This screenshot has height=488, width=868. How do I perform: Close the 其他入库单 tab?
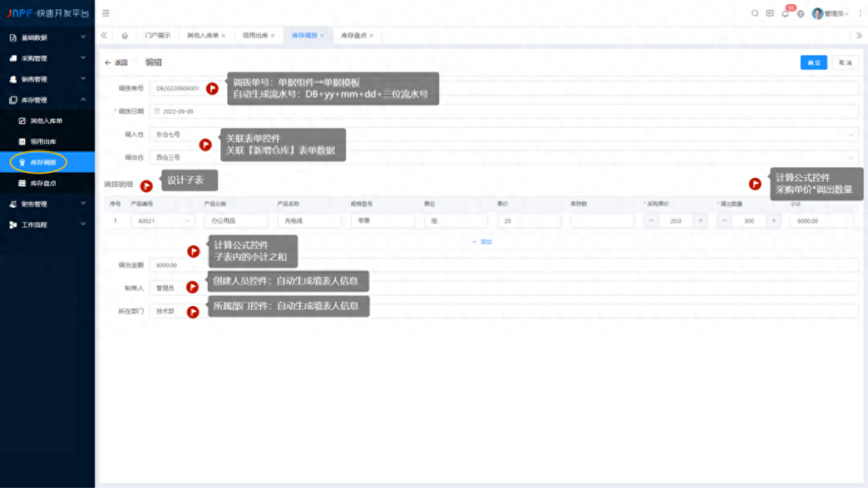point(224,36)
